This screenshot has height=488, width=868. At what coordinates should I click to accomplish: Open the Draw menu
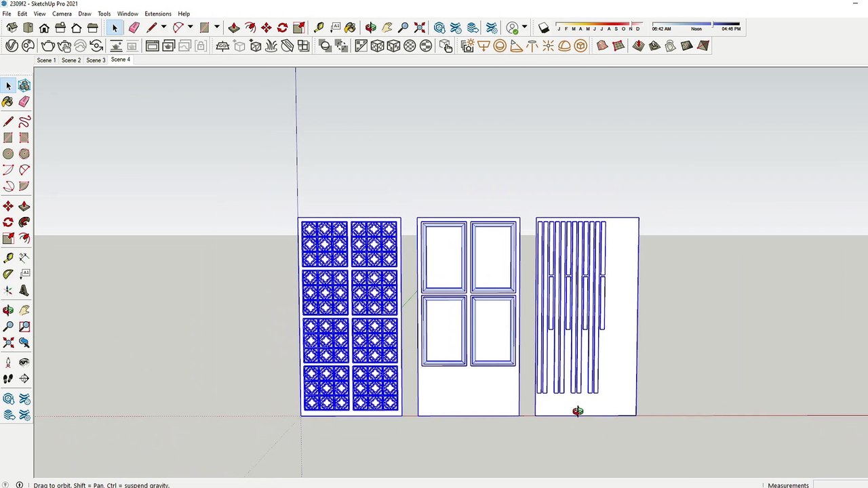coord(85,14)
